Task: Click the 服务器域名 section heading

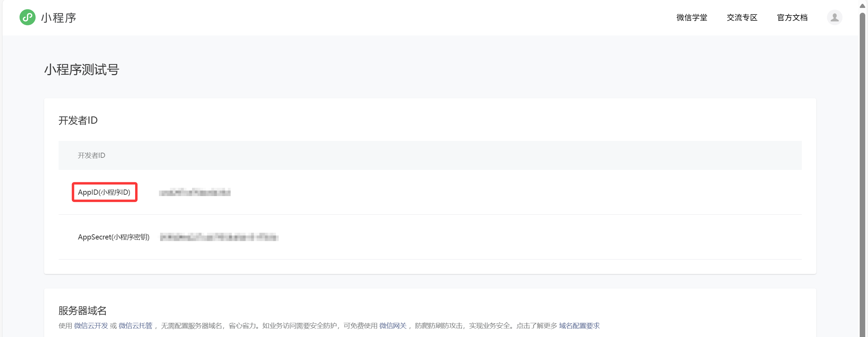Action: coord(82,310)
